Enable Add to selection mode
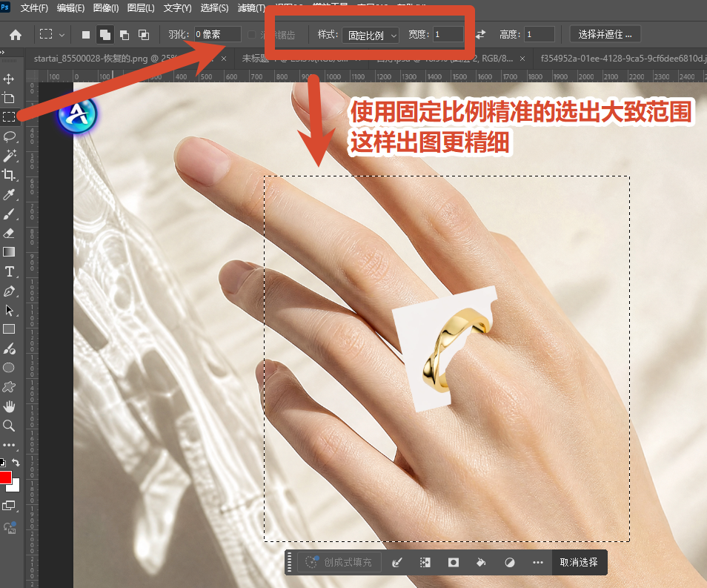 click(105, 34)
